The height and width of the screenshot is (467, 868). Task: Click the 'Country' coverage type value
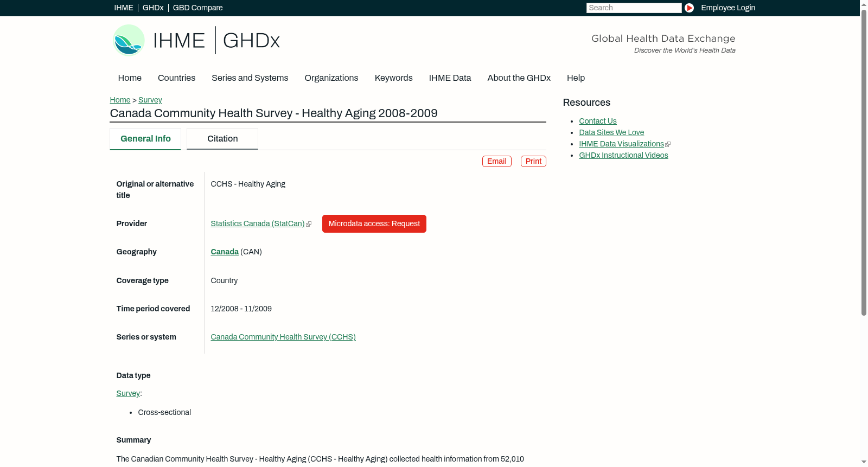click(224, 280)
